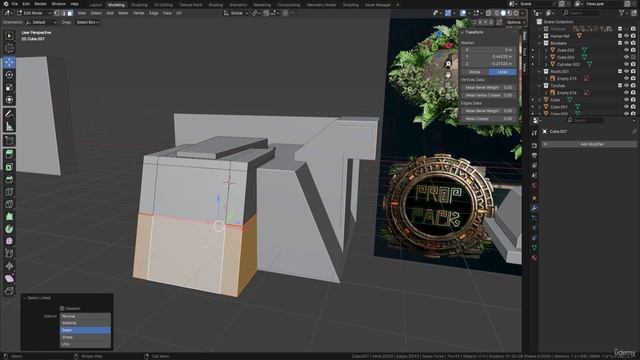The height and width of the screenshot is (360, 640).
Task: Select the Scale tool
Action: click(x=9, y=87)
